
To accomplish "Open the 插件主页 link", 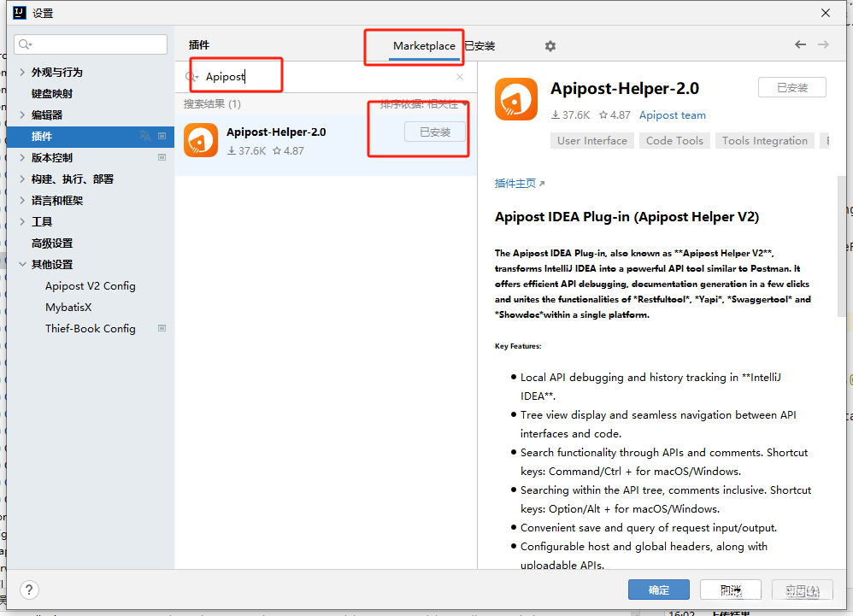I will [520, 183].
